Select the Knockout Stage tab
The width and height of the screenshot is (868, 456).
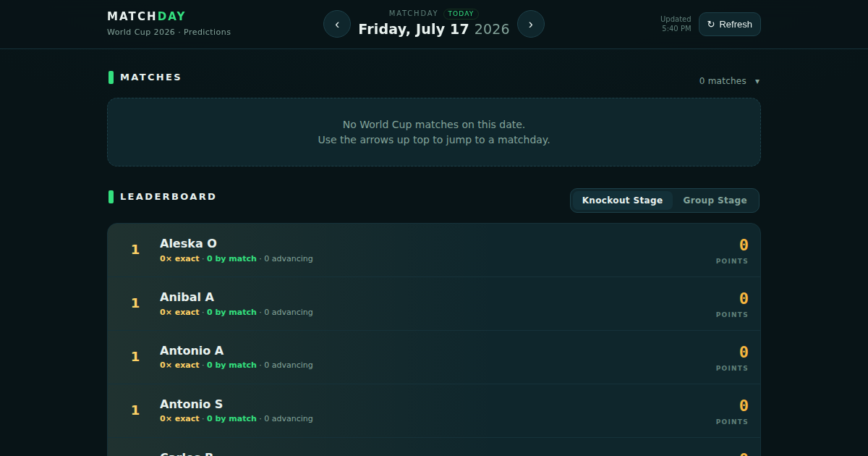[622, 200]
